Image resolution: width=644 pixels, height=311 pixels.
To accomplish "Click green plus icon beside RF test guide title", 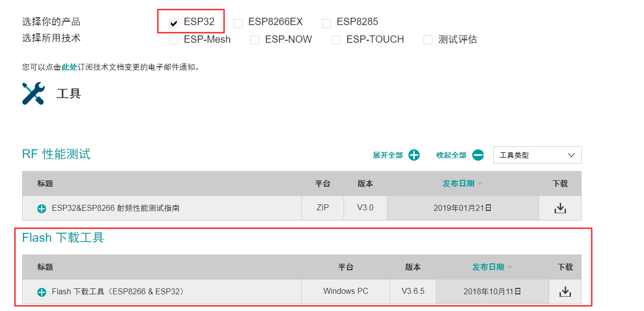I will coord(41,208).
